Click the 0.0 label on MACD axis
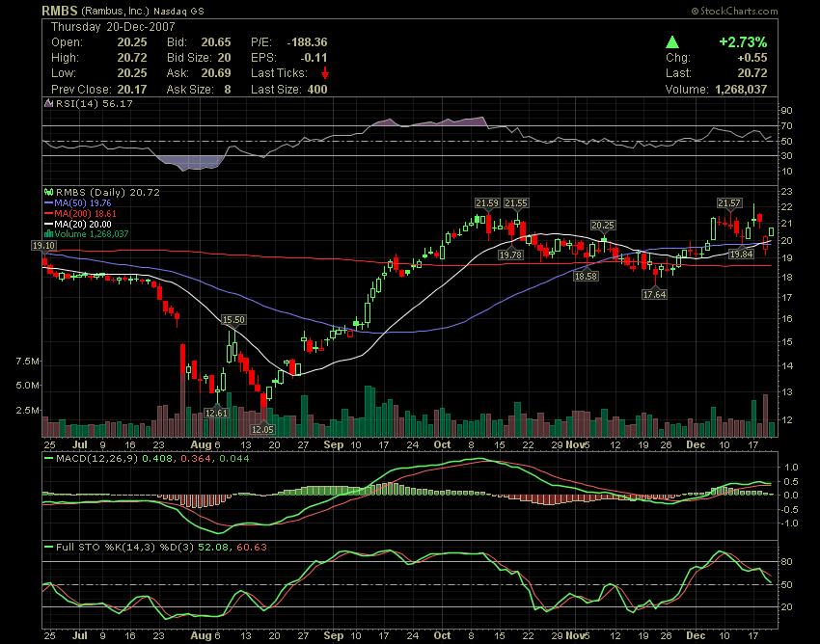 791,495
